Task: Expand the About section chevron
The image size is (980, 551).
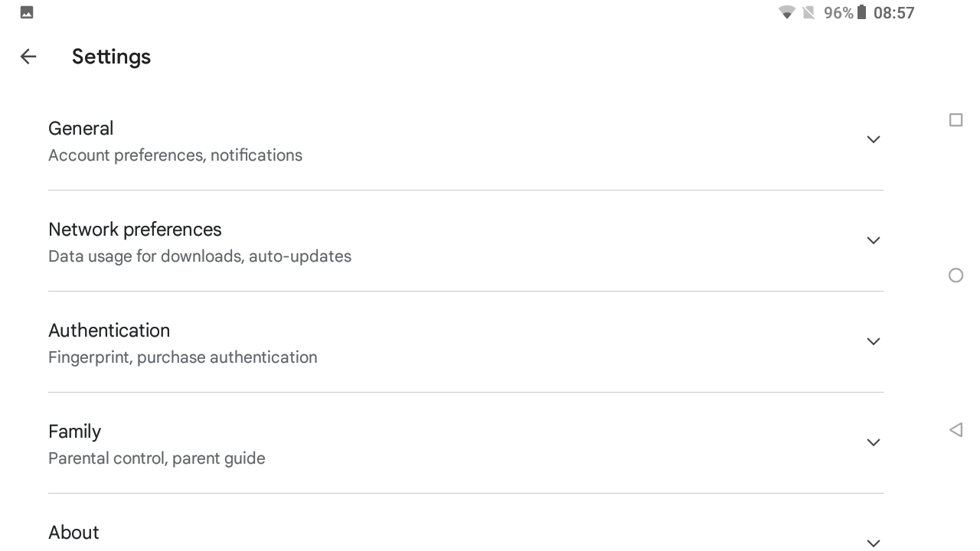Action: [x=873, y=543]
